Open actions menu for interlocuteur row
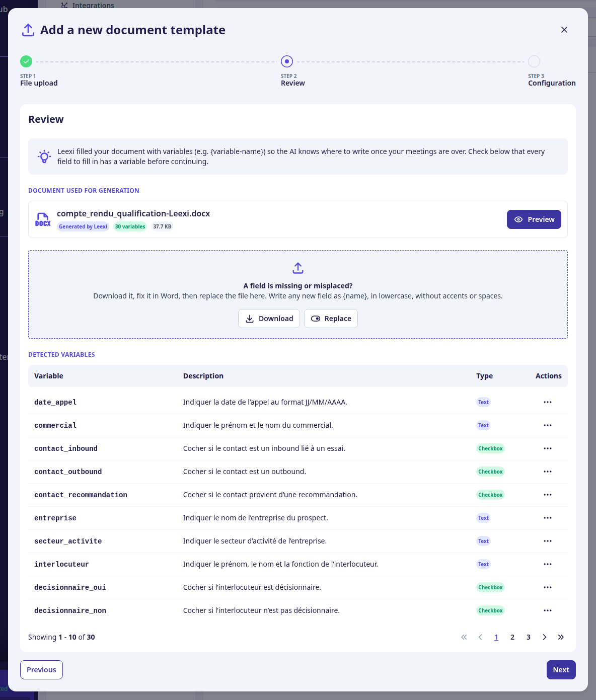The image size is (596, 700). tap(548, 564)
